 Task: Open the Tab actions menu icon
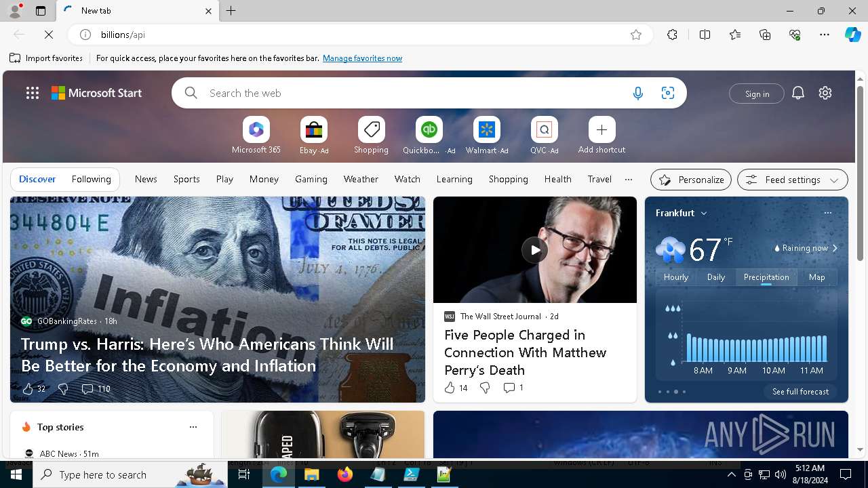tap(41, 11)
